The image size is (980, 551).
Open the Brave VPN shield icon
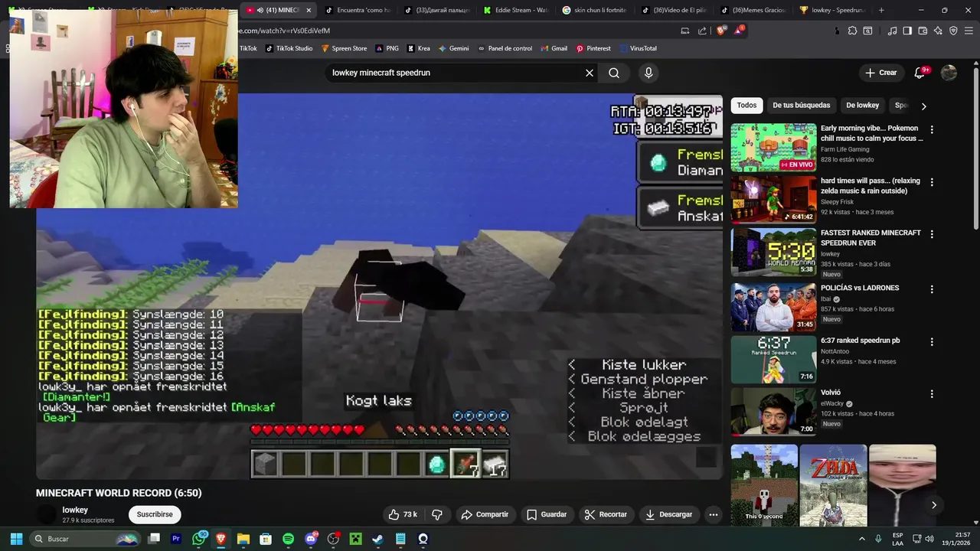(x=953, y=31)
